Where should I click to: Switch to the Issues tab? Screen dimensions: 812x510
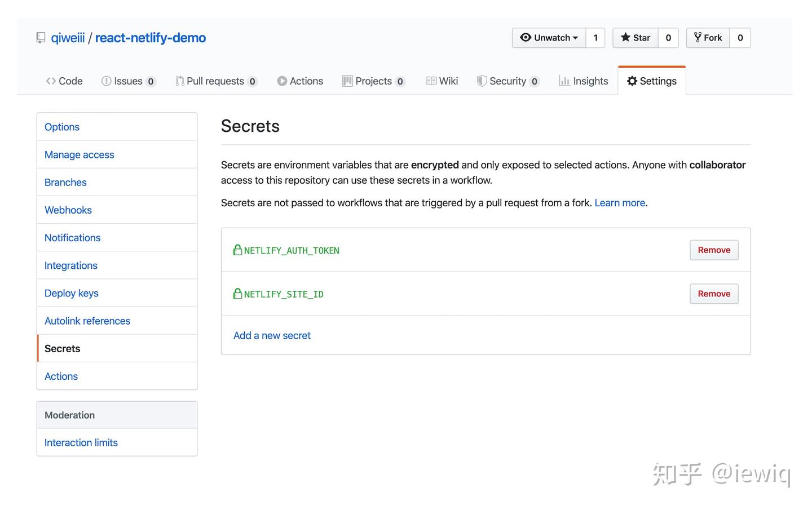pos(129,81)
